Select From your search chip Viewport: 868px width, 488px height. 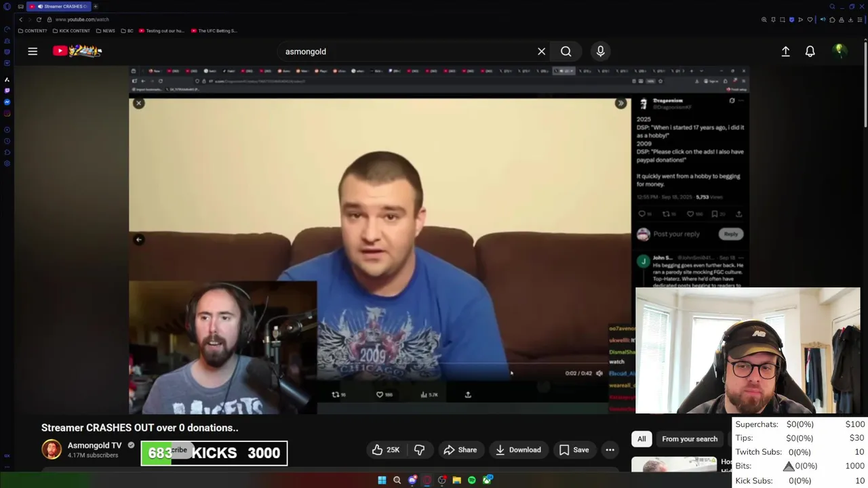coord(690,439)
